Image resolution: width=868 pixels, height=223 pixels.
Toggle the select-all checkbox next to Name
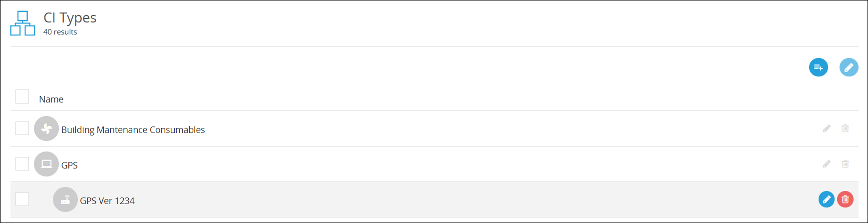point(22,96)
